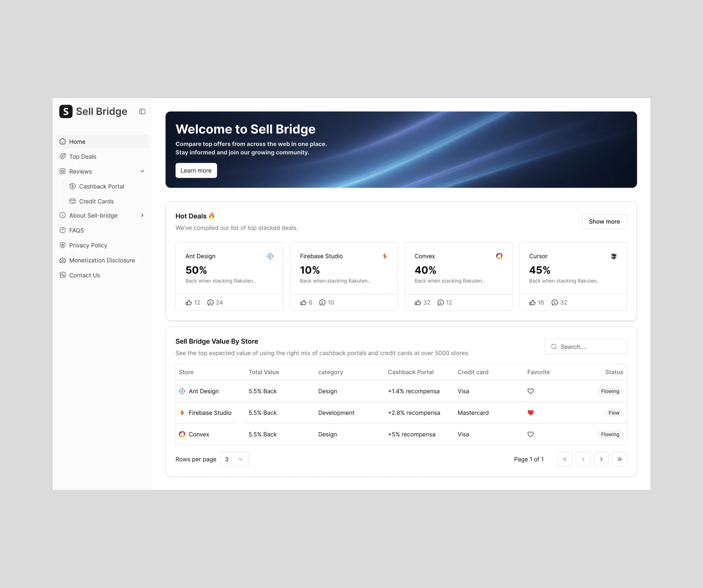This screenshot has width=703, height=588.
Task: Open comments on the Convex deal
Action: coord(440,302)
